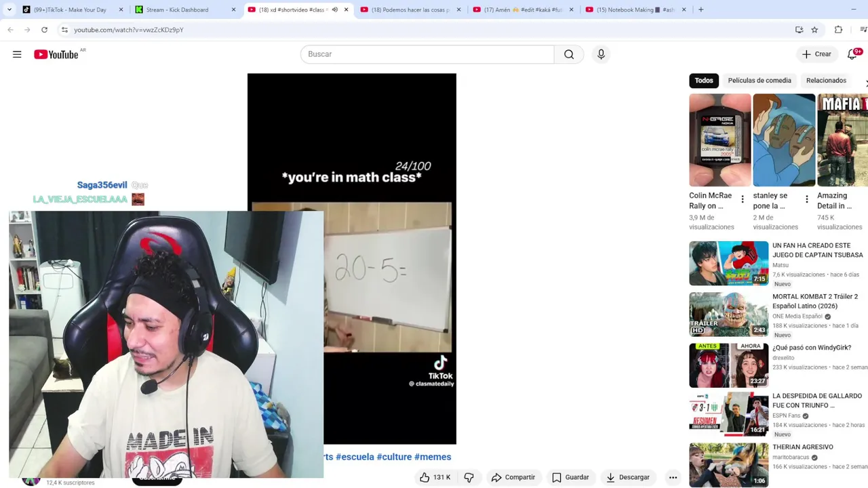This screenshot has height=488, width=868.
Task: Open the browser extensions puzzle icon
Action: (x=838, y=30)
